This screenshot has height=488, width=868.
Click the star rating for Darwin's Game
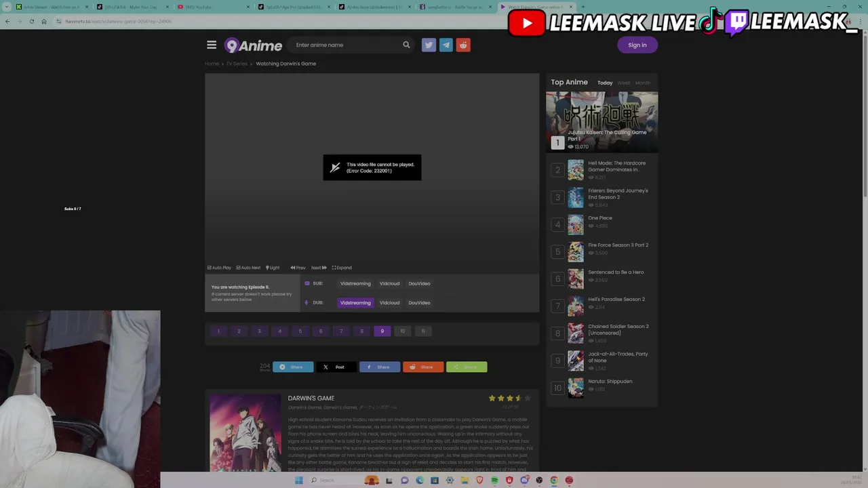point(510,399)
